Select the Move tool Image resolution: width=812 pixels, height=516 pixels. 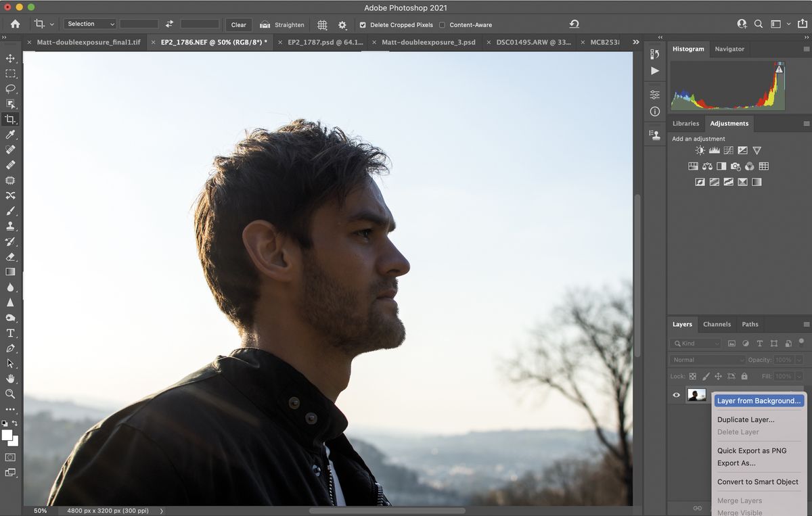pos(9,58)
